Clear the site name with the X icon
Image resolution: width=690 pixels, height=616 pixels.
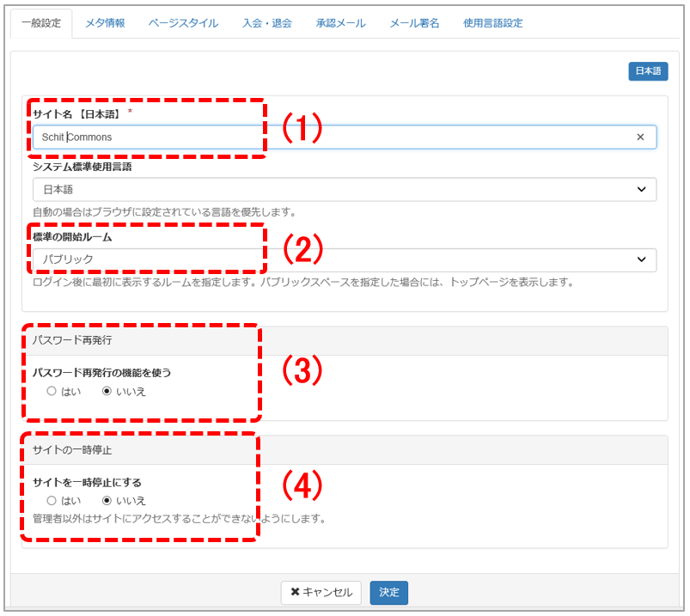coord(640,137)
